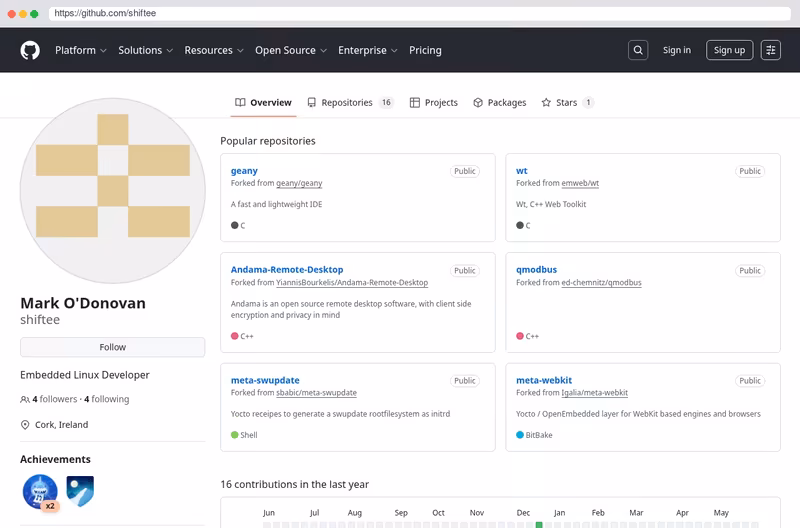Expand the Solutions menu

[145, 50]
